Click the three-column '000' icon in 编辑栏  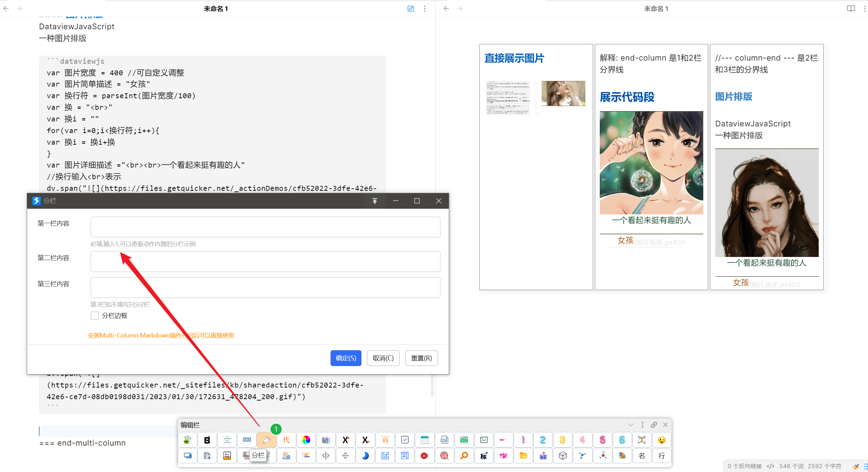pyautogui.click(x=247, y=440)
